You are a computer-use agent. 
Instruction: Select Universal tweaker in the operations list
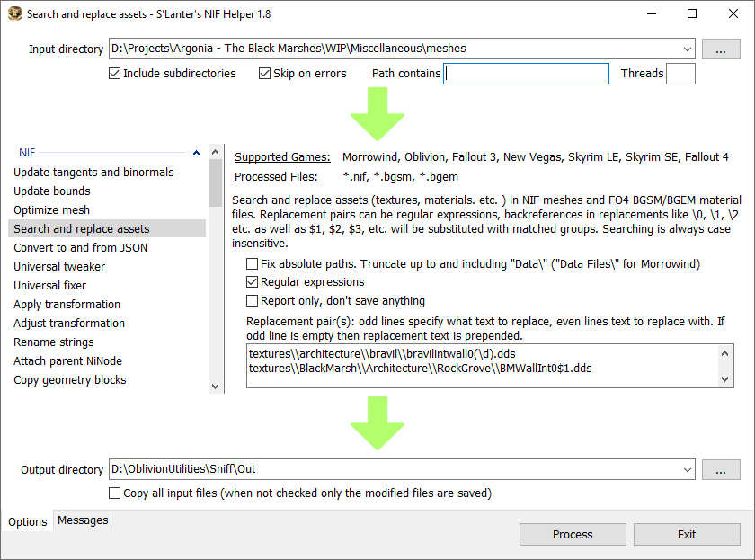click(59, 267)
